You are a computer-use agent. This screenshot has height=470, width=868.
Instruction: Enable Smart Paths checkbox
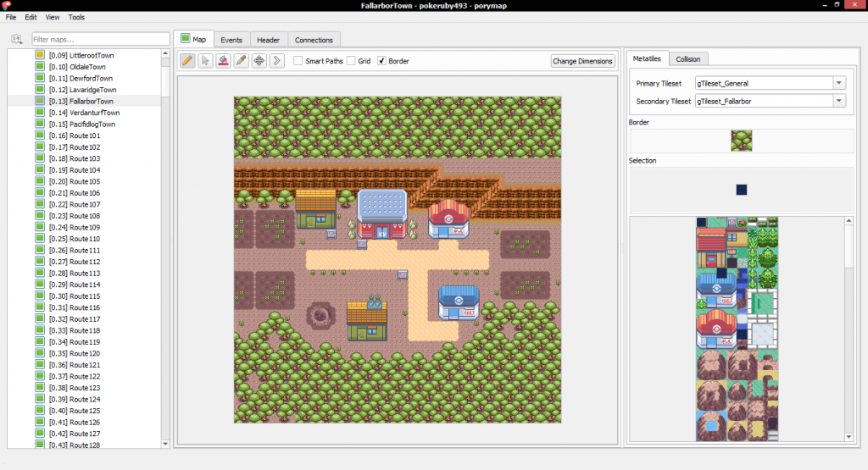(x=298, y=61)
